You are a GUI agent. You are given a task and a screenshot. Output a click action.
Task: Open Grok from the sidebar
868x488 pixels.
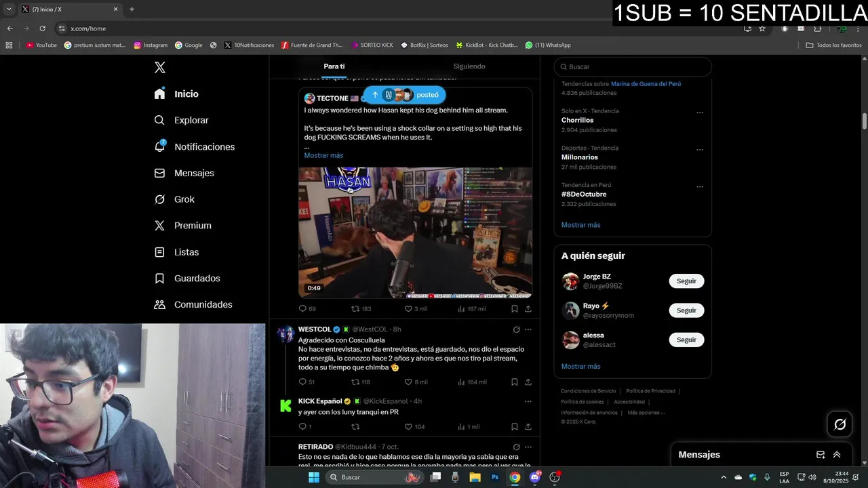pyautogui.click(x=174, y=199)
